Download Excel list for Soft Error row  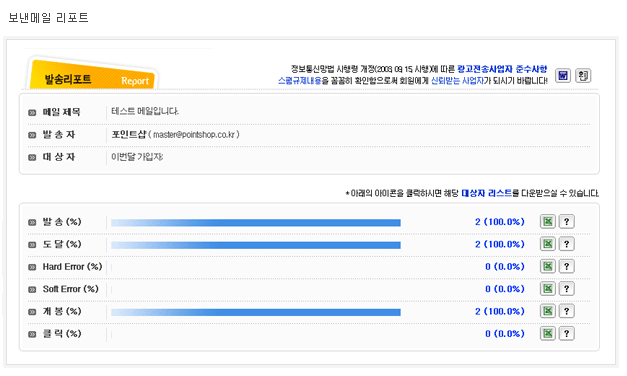548,288
